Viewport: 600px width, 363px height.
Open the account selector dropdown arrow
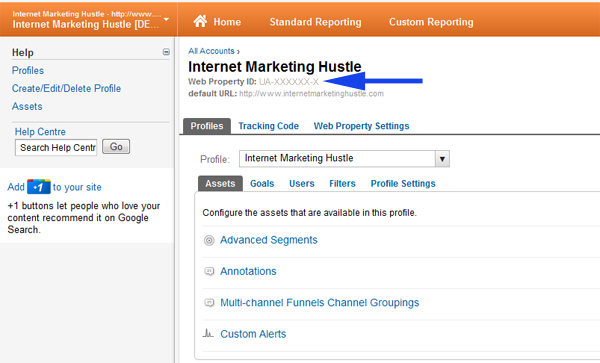[x=166, y=19]
